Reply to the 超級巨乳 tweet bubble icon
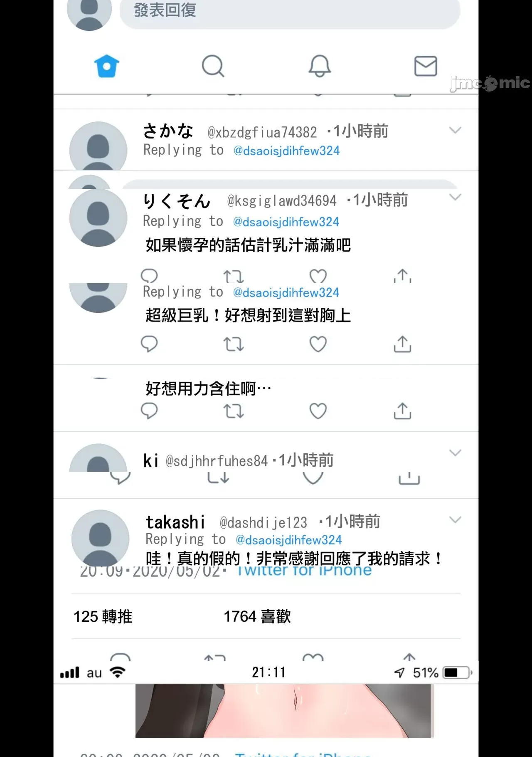Screen dimensions: 532x757 pyautogui.click(x=149, y=344)
